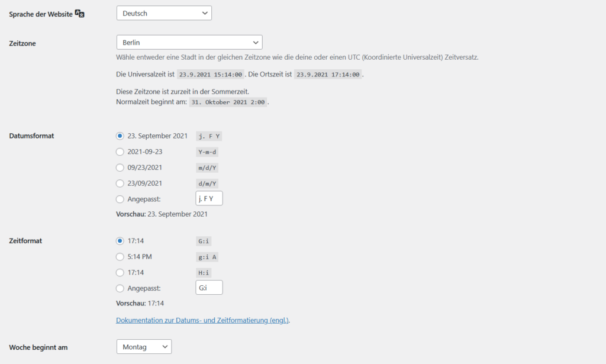Image resolution: width=606 pixels, height=364 pixels.
Task: Click the H:i format code
Action: pyautogui.click(x=204, y=273)
